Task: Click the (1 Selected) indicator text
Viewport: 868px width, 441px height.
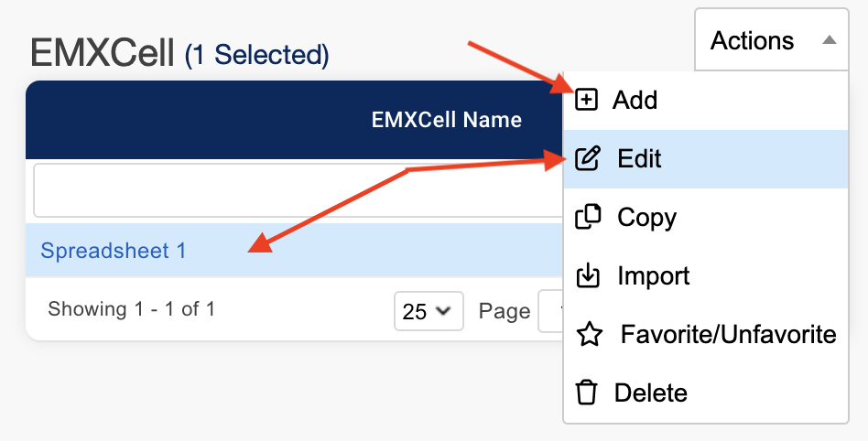Action: coord(256,56)
